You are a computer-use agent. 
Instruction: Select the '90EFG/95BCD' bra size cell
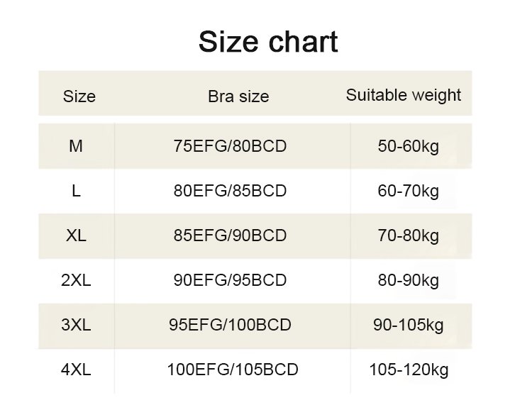230,280
